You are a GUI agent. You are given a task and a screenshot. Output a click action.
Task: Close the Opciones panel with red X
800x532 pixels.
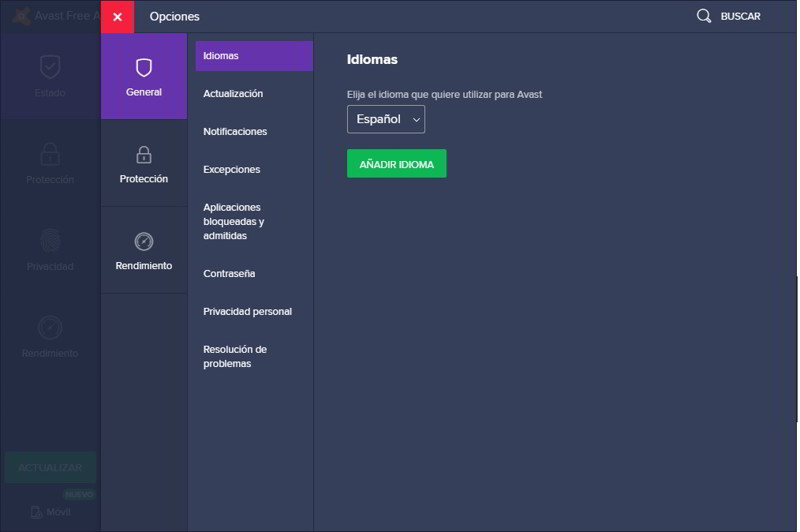[x=117, y=17]
